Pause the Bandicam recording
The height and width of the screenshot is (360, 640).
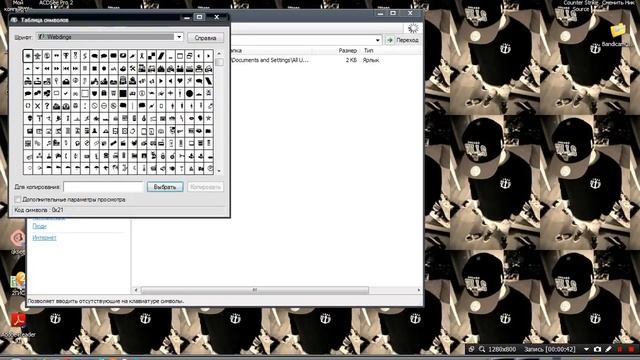point(620,349)
